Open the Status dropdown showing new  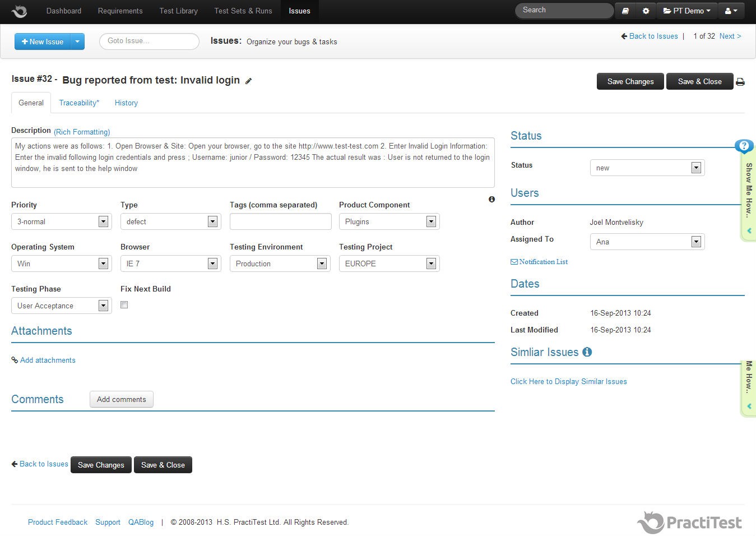(695, 168)
